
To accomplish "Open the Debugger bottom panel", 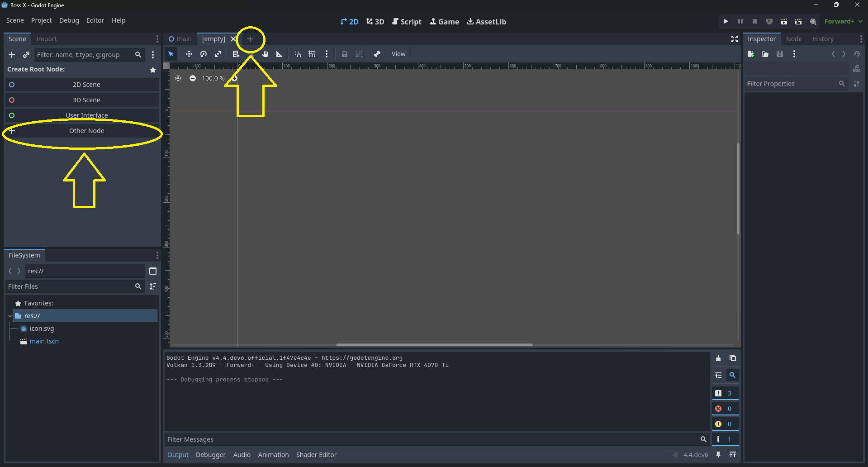I will coord(211,455).
